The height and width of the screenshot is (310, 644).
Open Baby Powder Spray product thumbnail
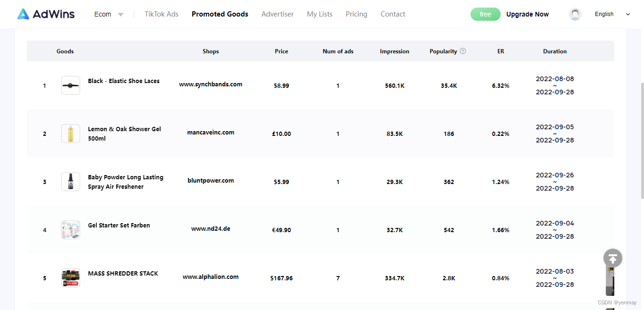pos(71,182)
